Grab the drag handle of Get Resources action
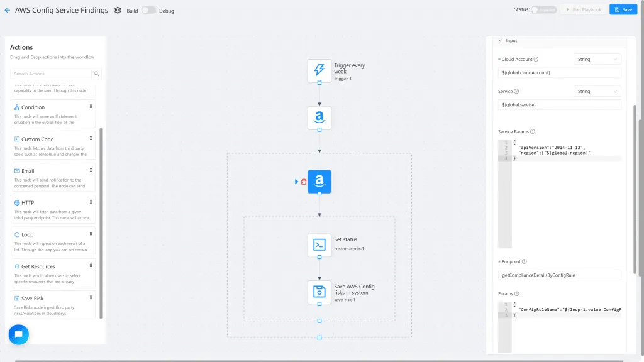This screenshot has width=644, height=362. 91,266
